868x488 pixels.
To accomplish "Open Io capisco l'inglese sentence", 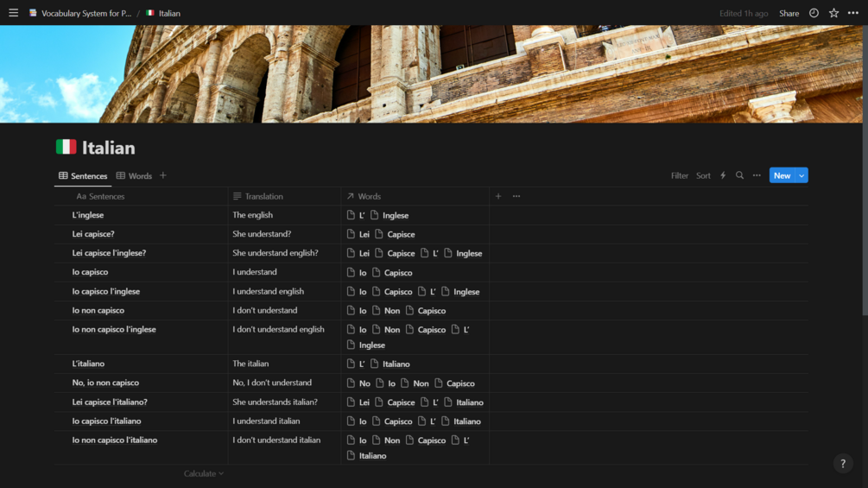I will 105,292.
